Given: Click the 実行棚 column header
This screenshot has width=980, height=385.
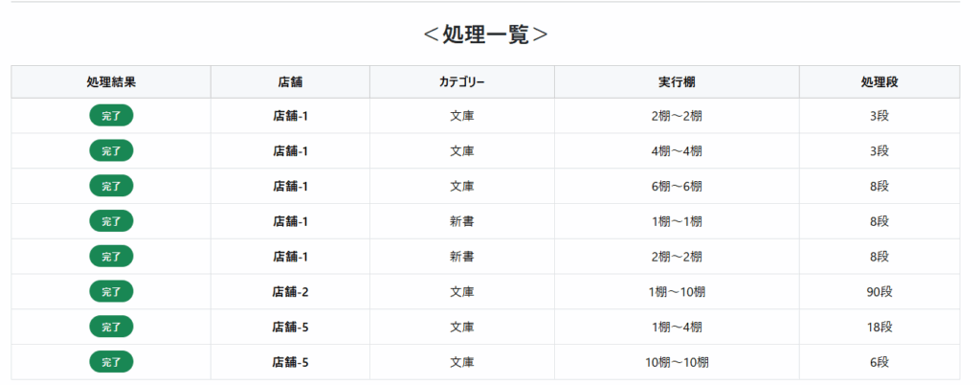Looking at the screenshot, I should click(677, 82).
